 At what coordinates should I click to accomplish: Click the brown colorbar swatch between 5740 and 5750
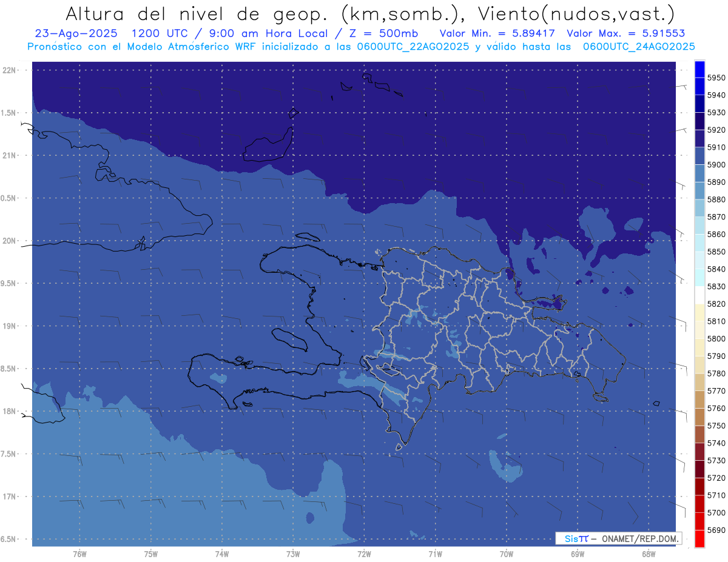coord(699,434)
